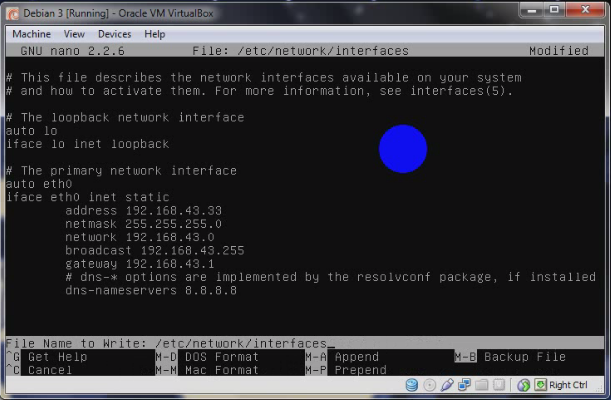
Task: Click the green arrow keyboard capture icon
Action: (x=540, y=385)
